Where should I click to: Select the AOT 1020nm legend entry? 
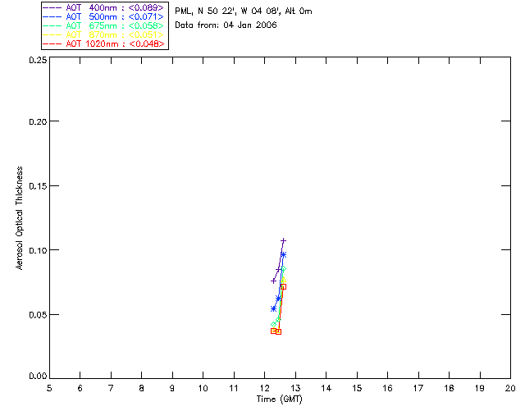[x=103, y=43]
